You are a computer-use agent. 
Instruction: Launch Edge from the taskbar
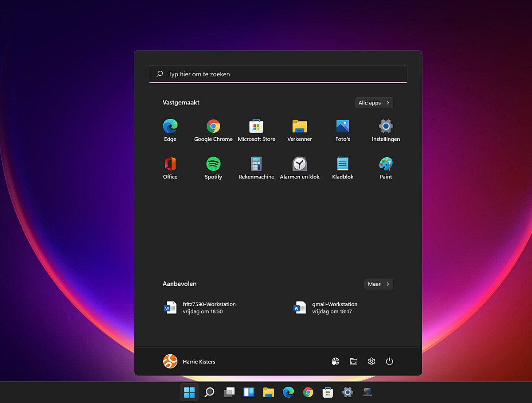pos(288,392)
